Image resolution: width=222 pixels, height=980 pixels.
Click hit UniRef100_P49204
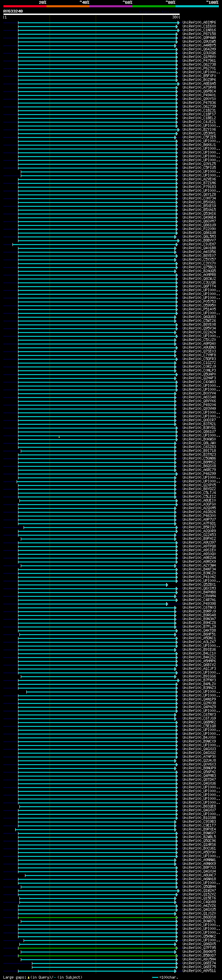(199, 405)
